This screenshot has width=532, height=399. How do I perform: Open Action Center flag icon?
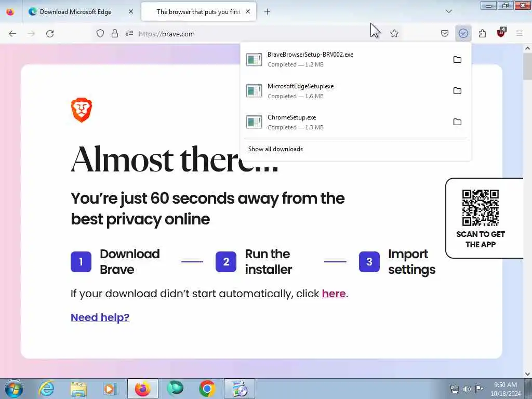[479, 389]
